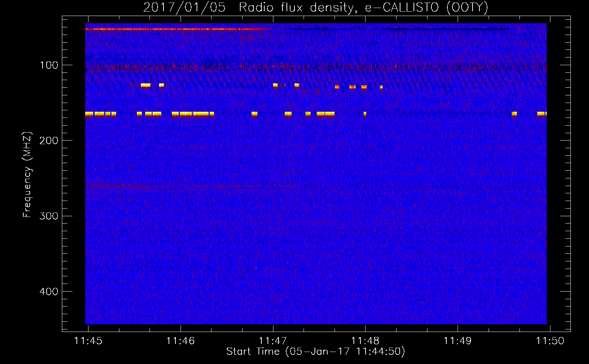589x364 pixels.
Task: Click the faint red horizontal line near 260 MHz
Action: coord(117,186)
